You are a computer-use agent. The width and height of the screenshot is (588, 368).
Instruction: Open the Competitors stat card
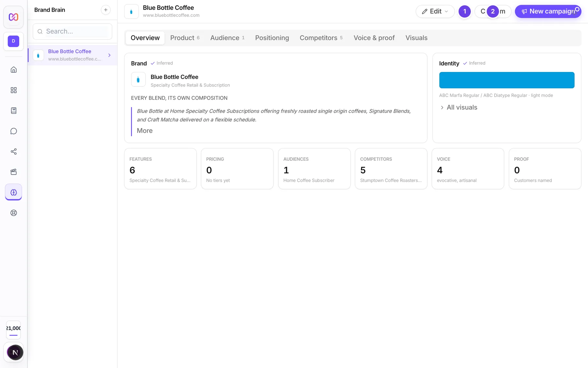[x=391, y=169]
